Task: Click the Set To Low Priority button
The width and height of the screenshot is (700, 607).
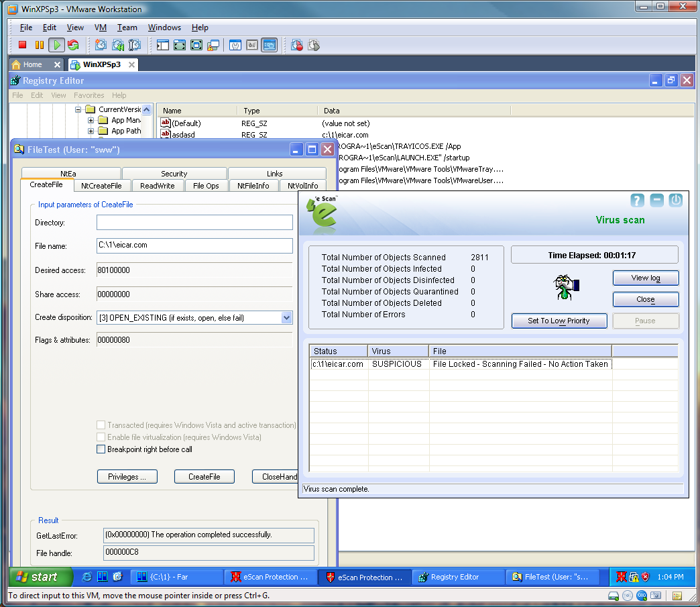Action: point(559,321)
